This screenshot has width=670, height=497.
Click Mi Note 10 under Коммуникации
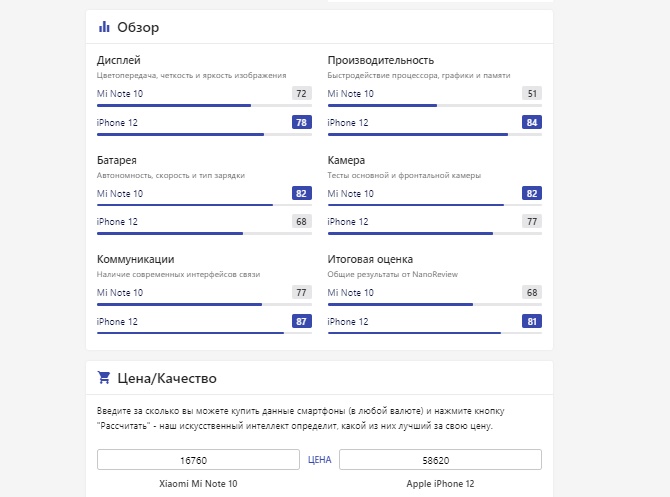tap(120, 293)
